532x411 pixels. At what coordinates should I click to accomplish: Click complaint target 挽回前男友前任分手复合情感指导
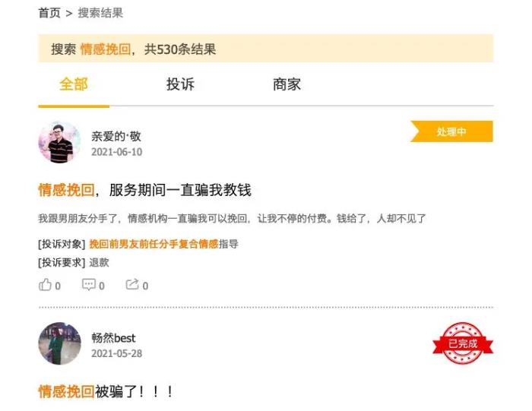(163, 244)
